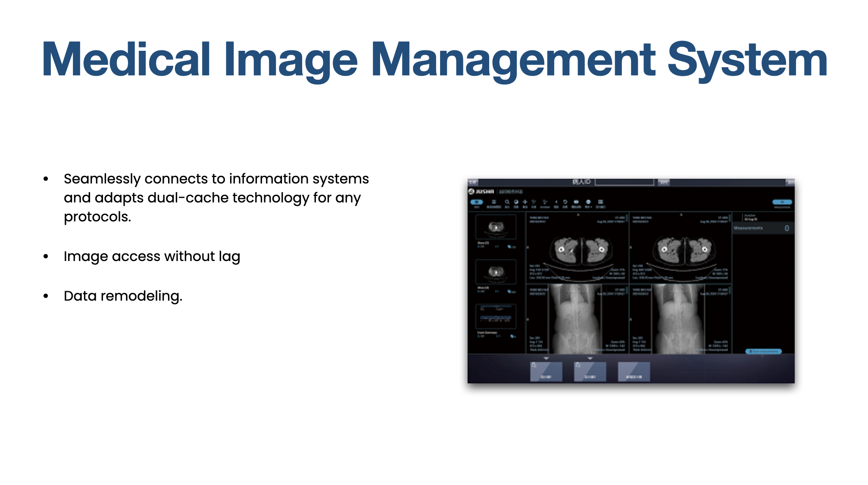The height and width of the screenshot is (485, 868).
Task: Click the button right of patient ID field
Action: (x=664, y=182)
